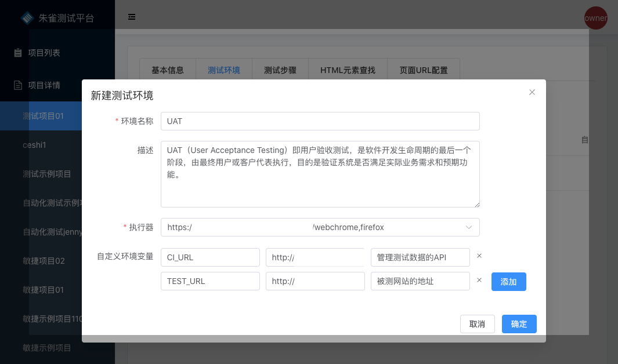Close the 新建测试环境 dialog with X
This screenshot has height=364, width=618.
point(532,92)
